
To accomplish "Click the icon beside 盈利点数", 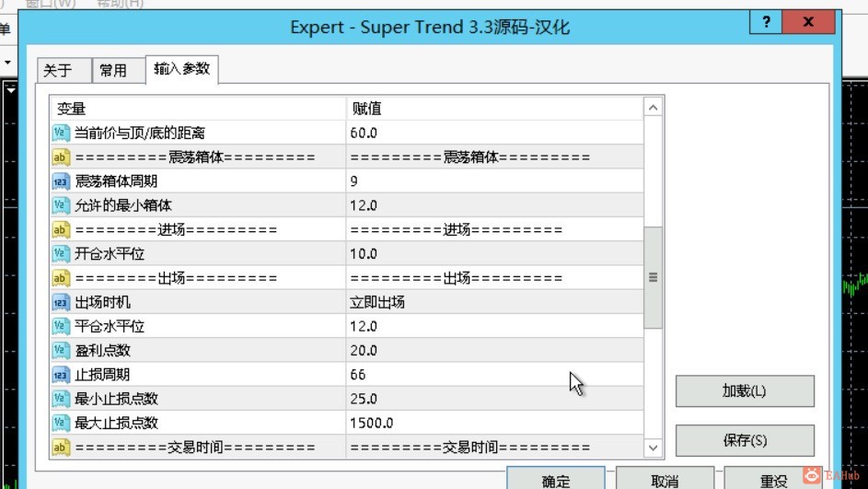I will 61,351.
